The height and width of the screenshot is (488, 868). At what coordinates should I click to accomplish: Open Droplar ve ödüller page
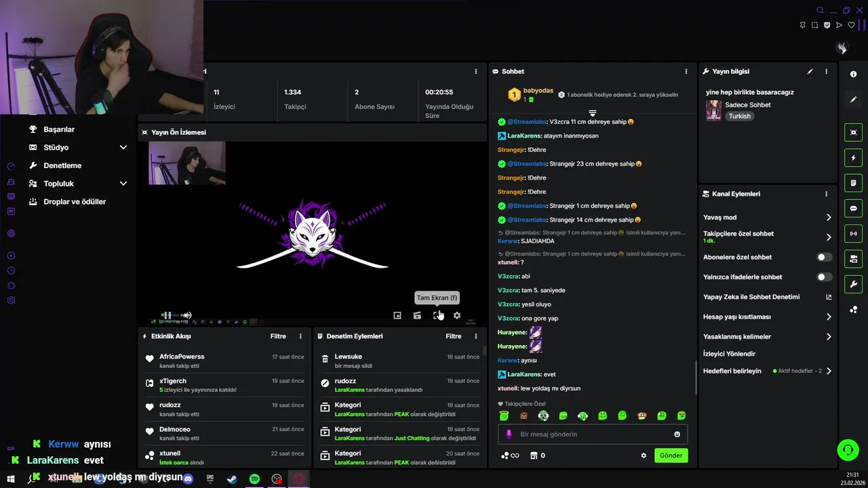tap(75, 202)
